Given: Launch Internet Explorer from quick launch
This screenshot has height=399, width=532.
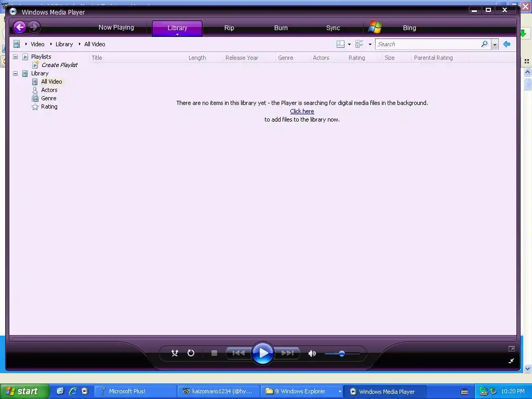Looking at the screenshot, I should (73, 391).
